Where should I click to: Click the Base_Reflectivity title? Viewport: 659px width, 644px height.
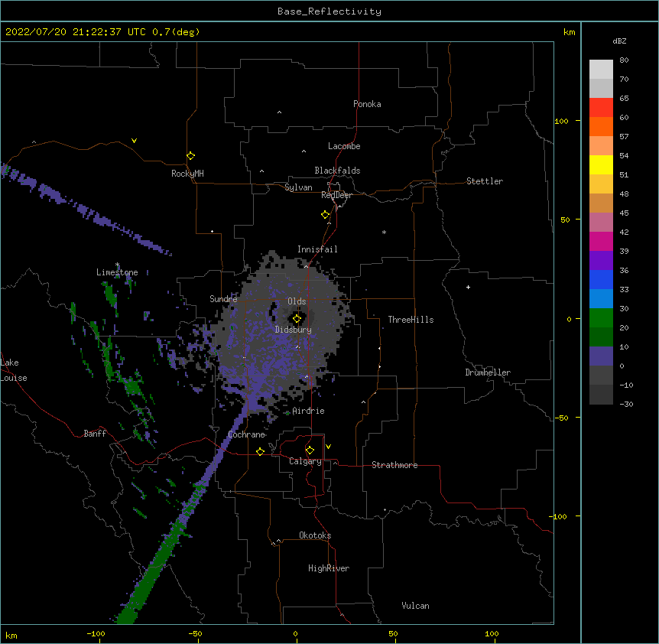coord(329,11)
